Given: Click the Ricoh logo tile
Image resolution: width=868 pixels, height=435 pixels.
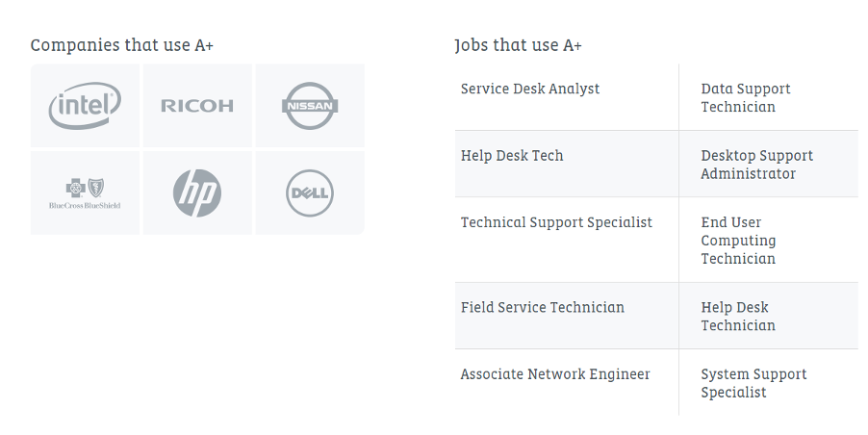Looking at the screenshot, I should 197,106.
